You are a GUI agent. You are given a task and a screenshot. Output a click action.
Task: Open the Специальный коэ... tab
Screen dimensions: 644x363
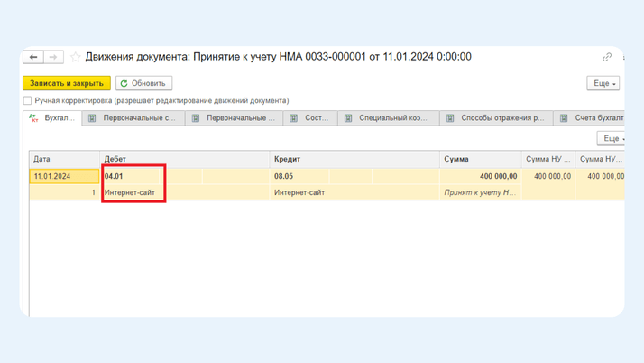point(389,118)
